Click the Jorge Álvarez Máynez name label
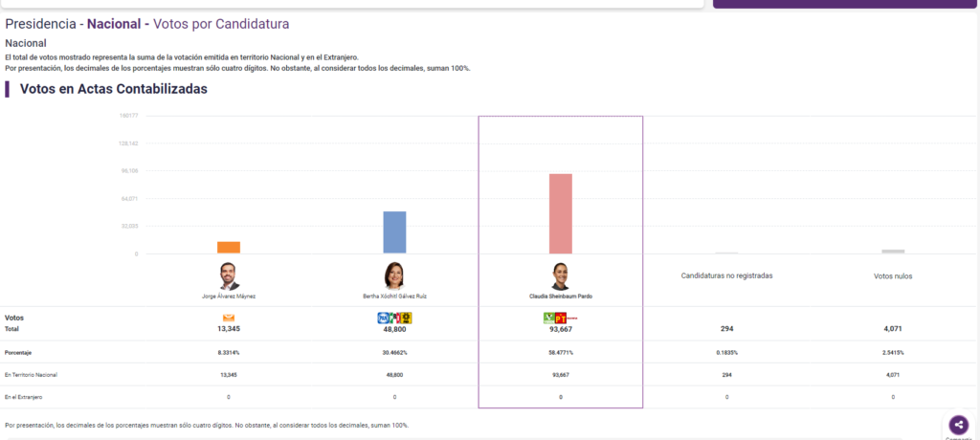 click(229, 297)
